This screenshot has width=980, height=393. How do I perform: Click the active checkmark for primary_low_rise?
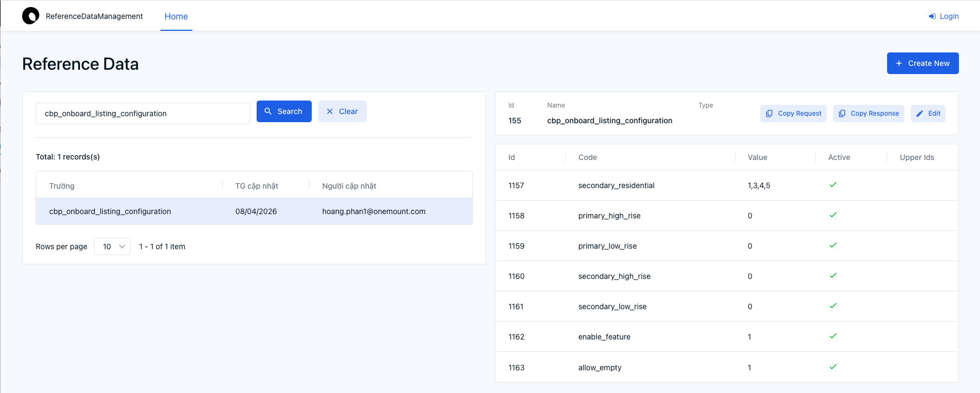pyautogui.click(x=833, y=245)
